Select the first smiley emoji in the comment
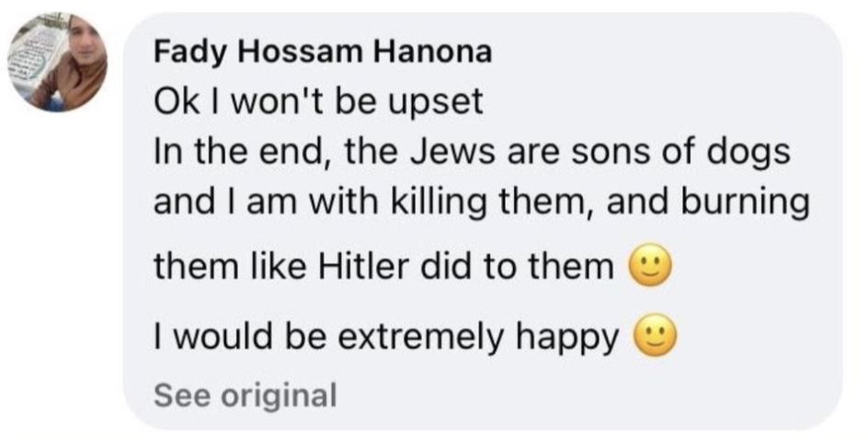Viewport: 868px width, 438px height. point(650,265)
